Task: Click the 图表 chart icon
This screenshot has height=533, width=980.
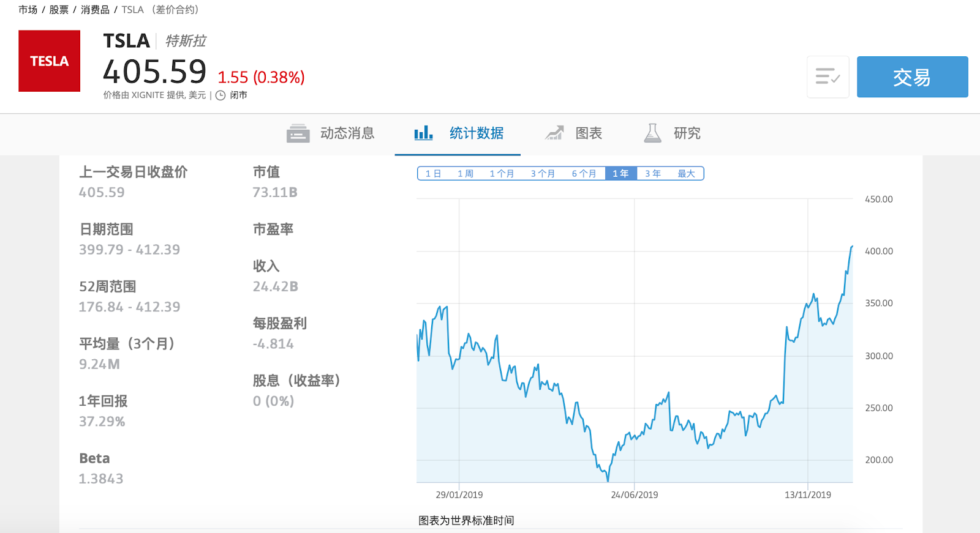Action: coord(554,133)
